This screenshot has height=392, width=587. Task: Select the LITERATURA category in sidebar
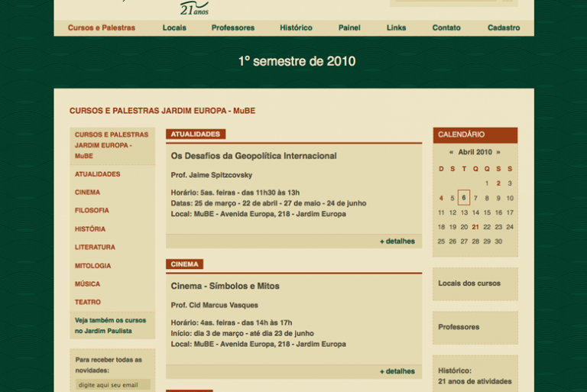[x=95, y=248]
